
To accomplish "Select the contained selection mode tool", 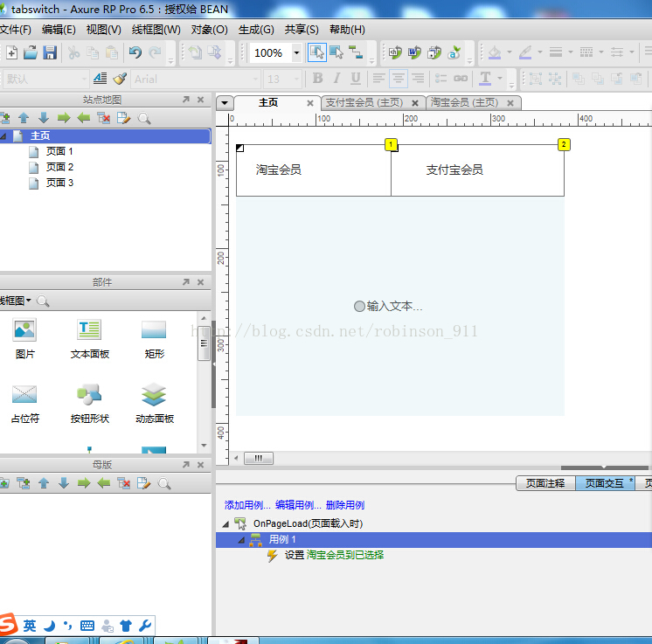I will coord(336,52).
